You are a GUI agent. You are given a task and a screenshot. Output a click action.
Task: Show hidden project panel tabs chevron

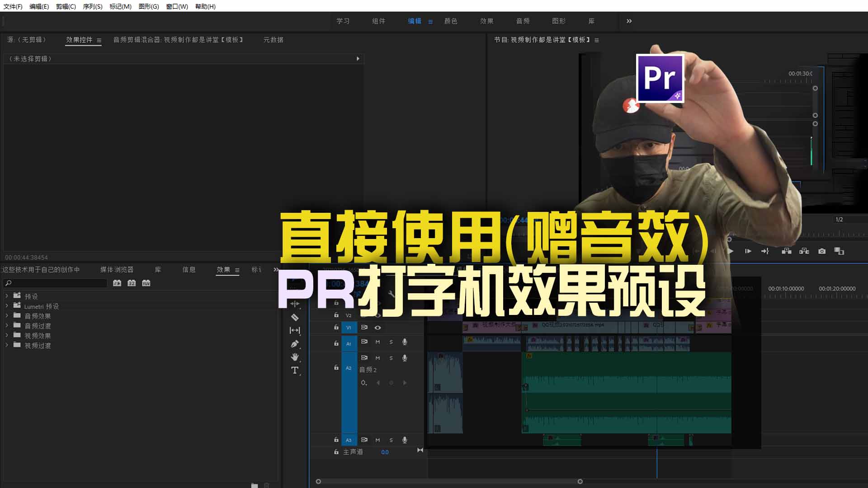click(276, 270)
